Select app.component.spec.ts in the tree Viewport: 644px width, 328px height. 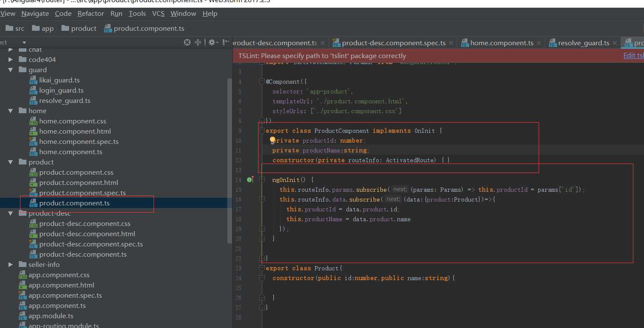(x=65, y=296)
